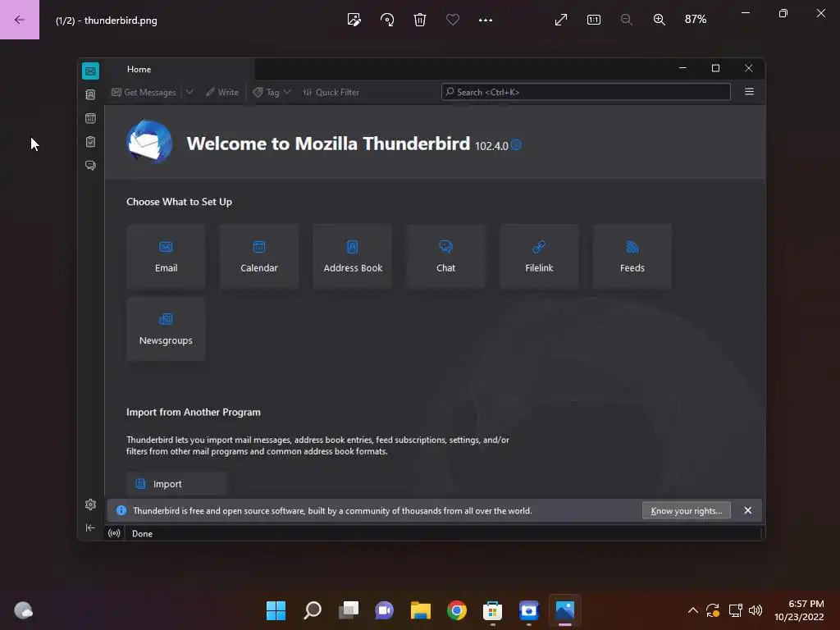Zoom in the image in Photos
This screenshot has height=630, width=840.
(x=660, y=20)
